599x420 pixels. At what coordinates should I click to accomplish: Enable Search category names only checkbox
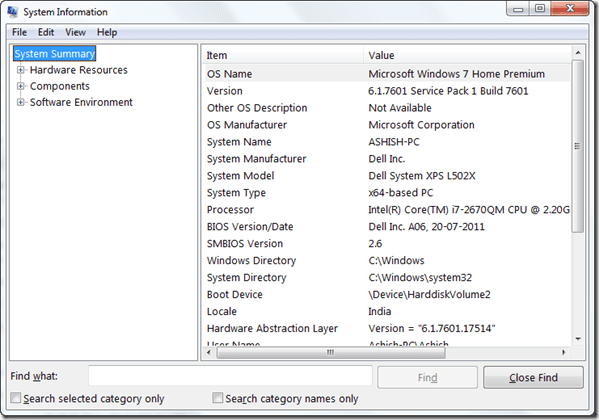click(217, 398)
